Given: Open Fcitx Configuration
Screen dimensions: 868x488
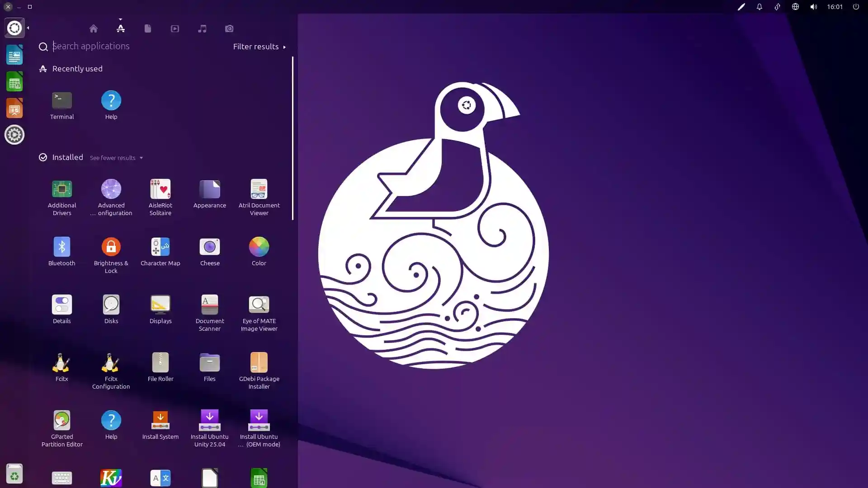Looking at the screenshot, I should 111,362.
